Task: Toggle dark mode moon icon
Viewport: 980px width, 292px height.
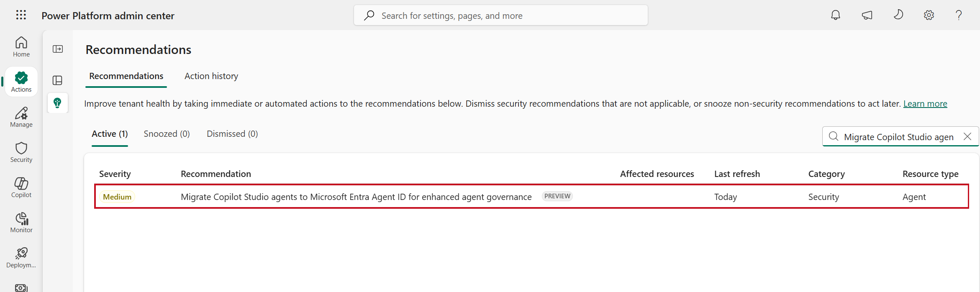Action: [898, 15]
